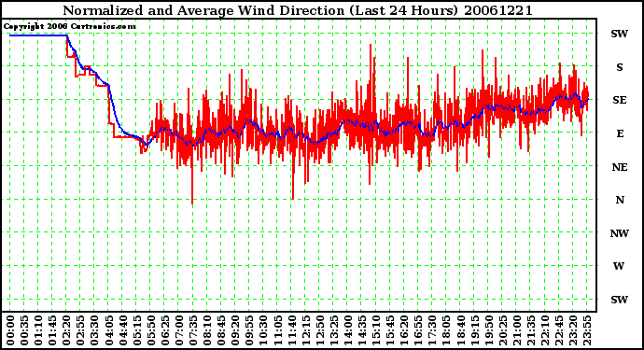The height and width of the screenshot is (350, 644).
Task: Click the 22:45 time axis label
Action: click(558, 330)
